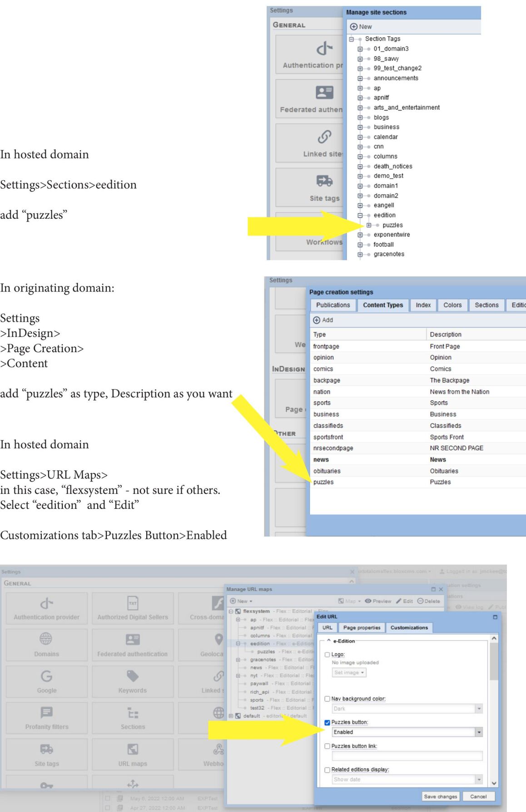The width and height of the screenshot is (526, 812).
Task: Open the URL maps icon
Action: click(x=133, y=749)
